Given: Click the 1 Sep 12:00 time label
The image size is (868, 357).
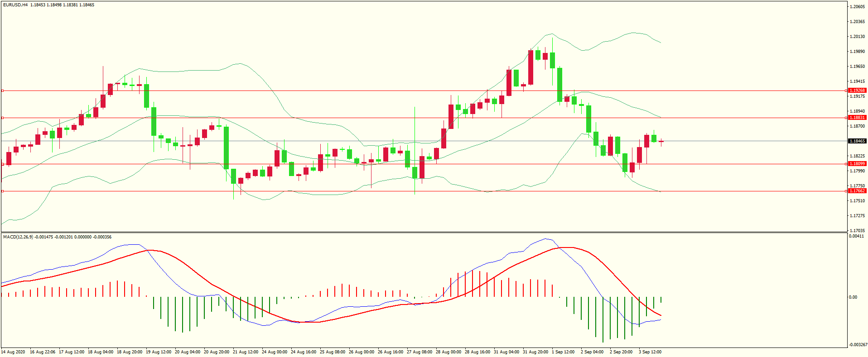Looking at the screenshot, I should [x=563, y=352].
